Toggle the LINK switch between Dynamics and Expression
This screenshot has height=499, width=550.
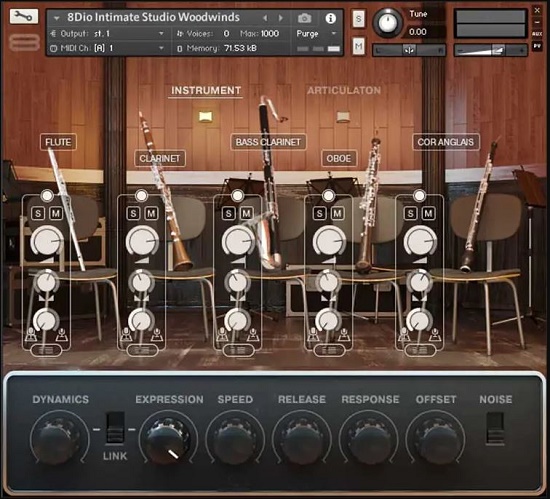coord(115,428)
